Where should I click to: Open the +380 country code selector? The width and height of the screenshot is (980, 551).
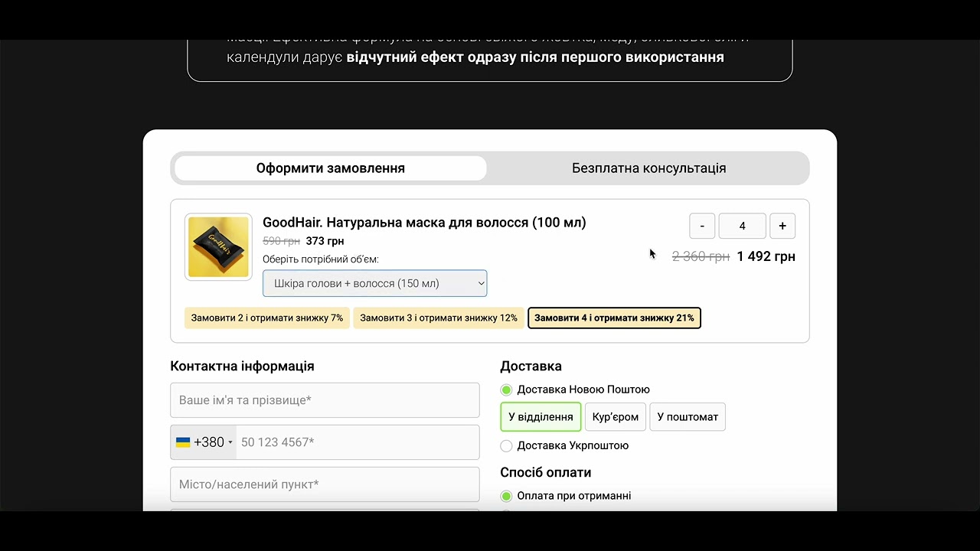point(204,442)
